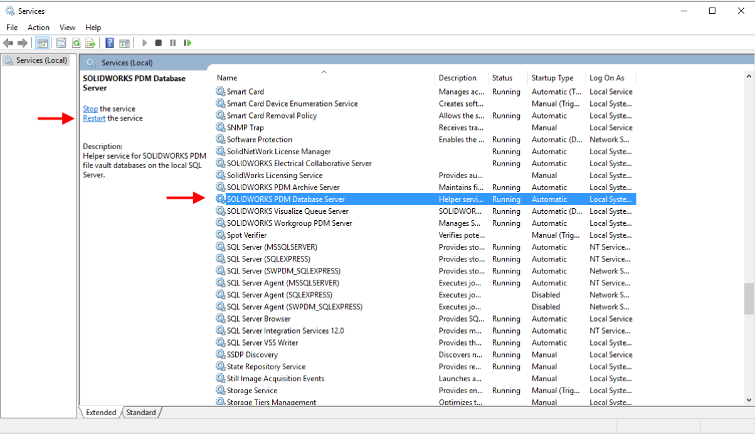Select Services (Local) in the console tree

tap(37, 61)
